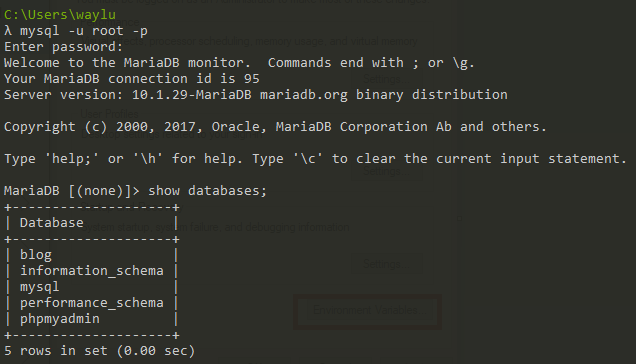This screenshot has width=636, height=364.
Task: Click the Enter password: line
Action: coord(63,47)
